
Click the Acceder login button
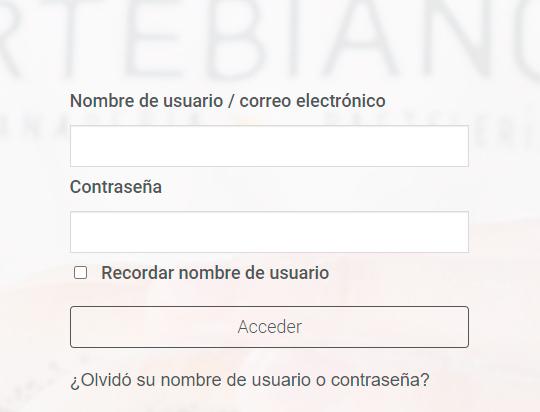point(269,327)
